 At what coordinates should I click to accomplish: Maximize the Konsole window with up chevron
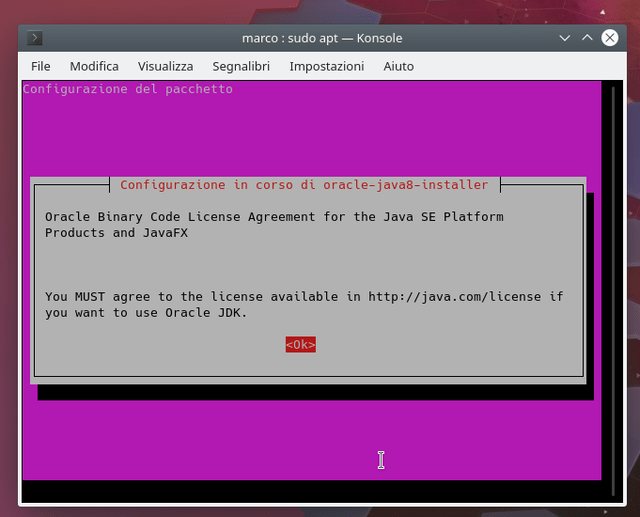[x=587, y=38]
